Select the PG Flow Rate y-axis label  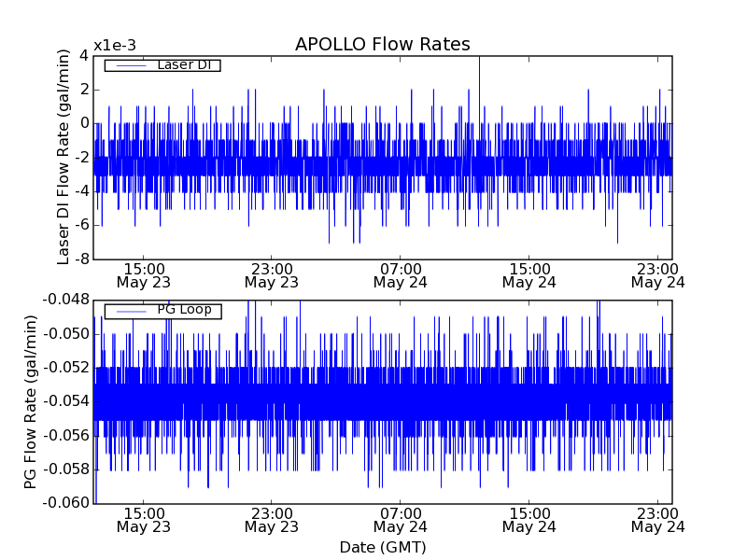32,401
